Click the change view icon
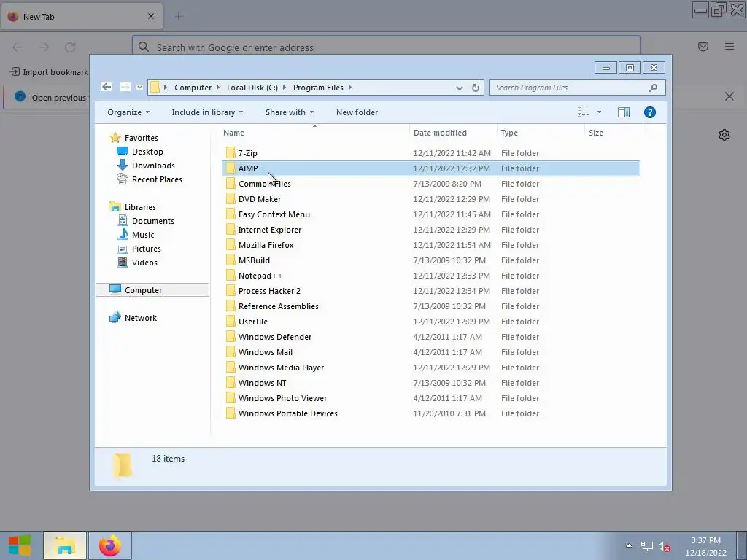Image resolution: width=747 pixels, height=560 pixels. coord(584,112)
